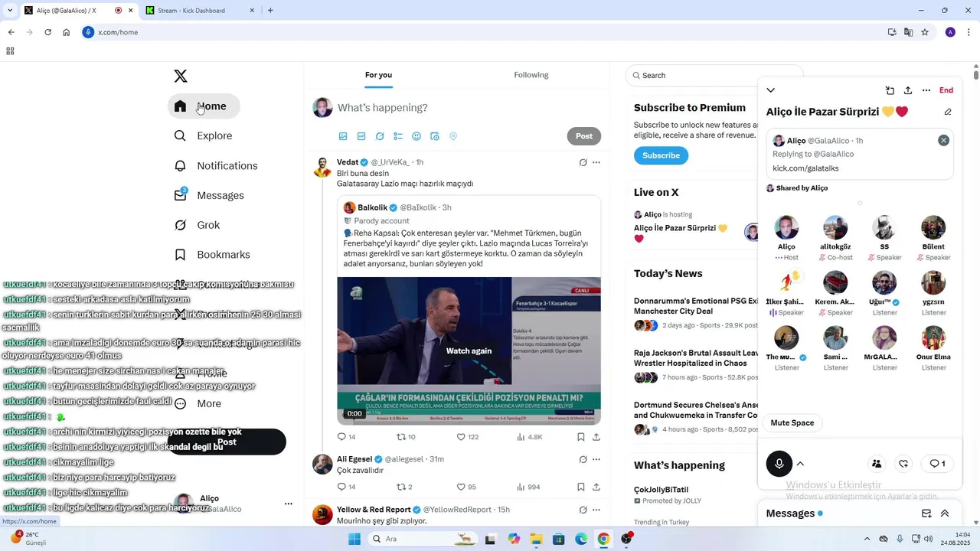The image size is (980, 551).
Task: Open more options on Ali Egesel's post
Action: point(596,459)
